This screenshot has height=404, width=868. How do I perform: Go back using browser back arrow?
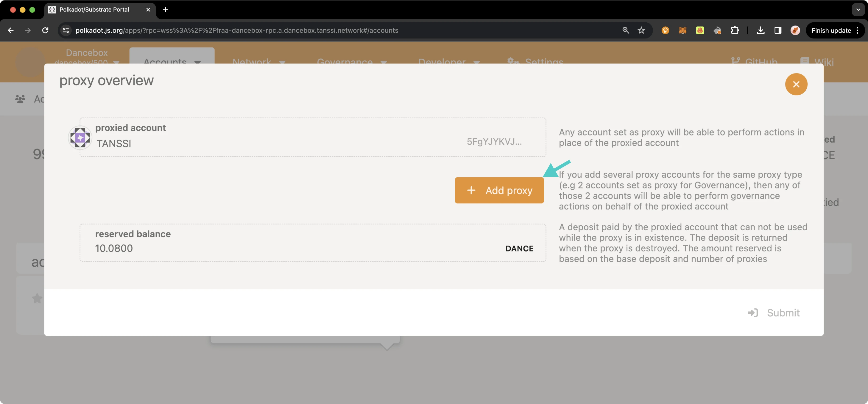[11, 30]
